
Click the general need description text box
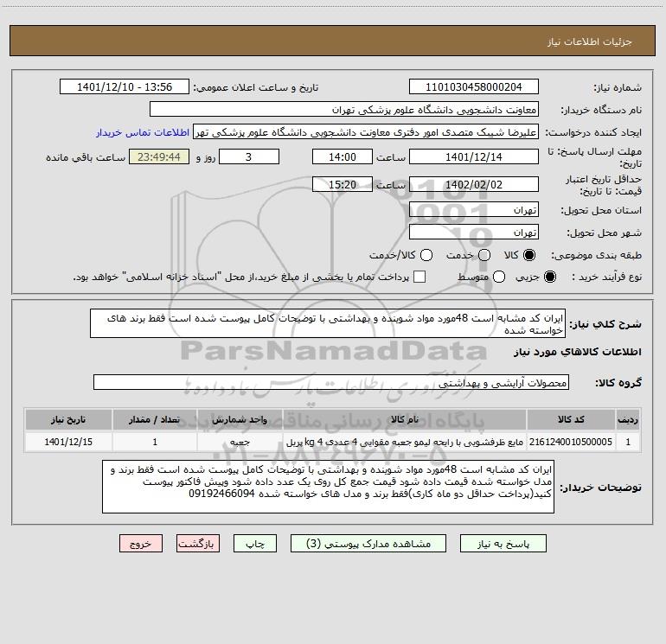328,324
